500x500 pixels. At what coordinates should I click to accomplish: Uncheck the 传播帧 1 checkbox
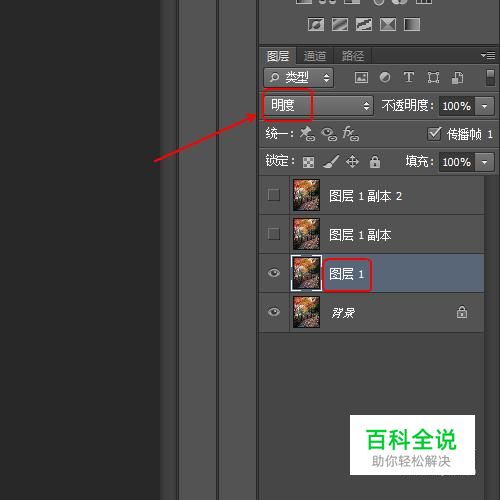[x=434, y=134]
